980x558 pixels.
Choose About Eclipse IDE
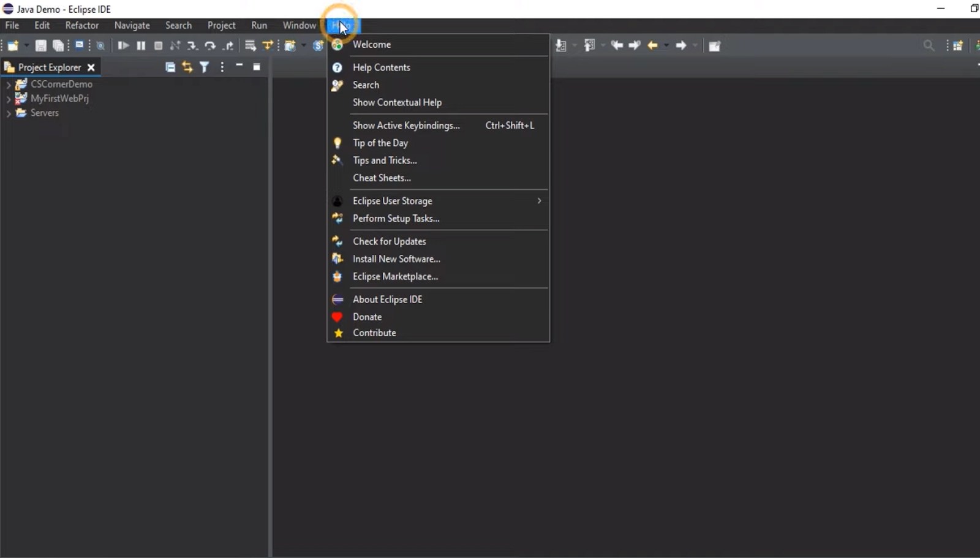click(438, 300)
